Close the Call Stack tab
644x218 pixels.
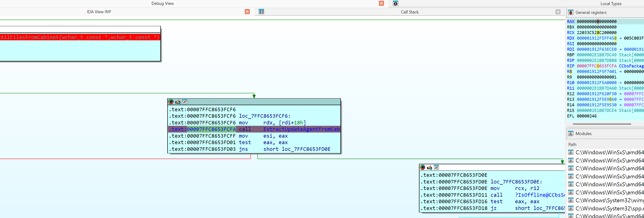click(x=558, y=12)
